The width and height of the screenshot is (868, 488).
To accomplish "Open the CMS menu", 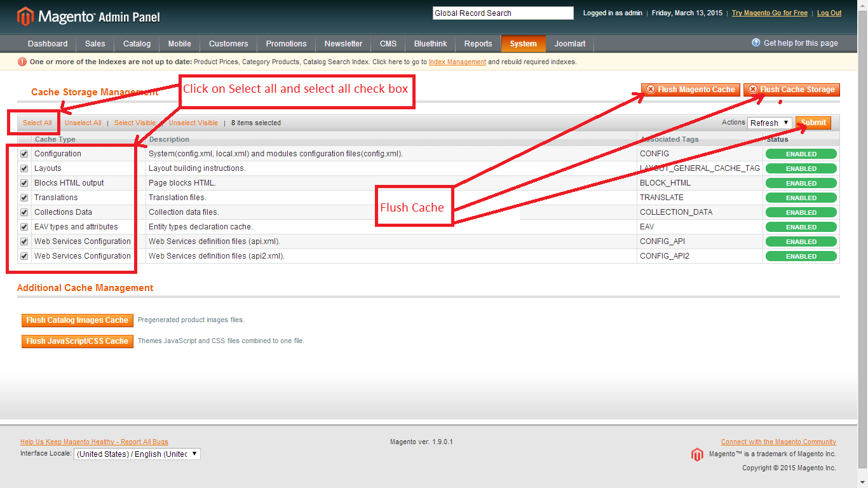I will point(388,44).
